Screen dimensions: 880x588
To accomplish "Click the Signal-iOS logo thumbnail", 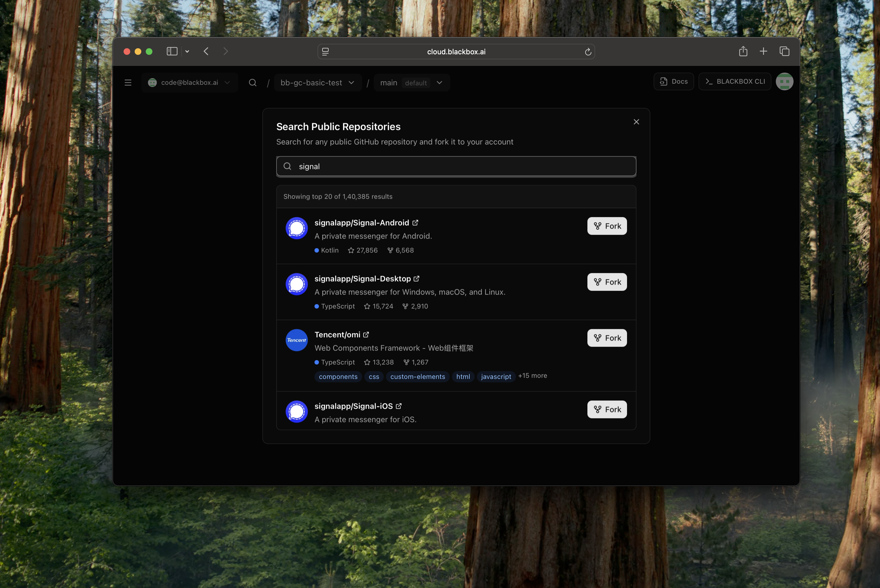I will pyautogui.click(x=296, y=411).
